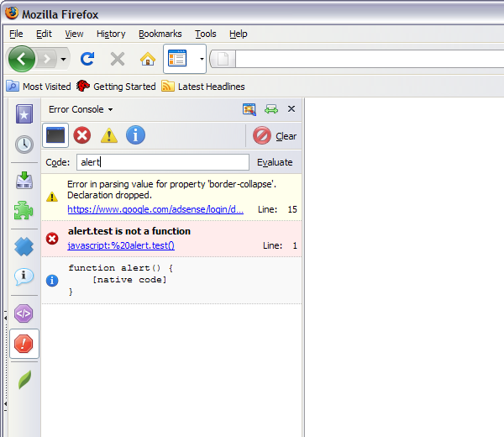Click the green double-arrow panel icon

pos(271,109)
